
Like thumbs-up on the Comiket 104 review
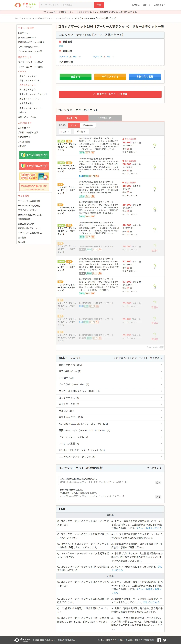(158, 497)
